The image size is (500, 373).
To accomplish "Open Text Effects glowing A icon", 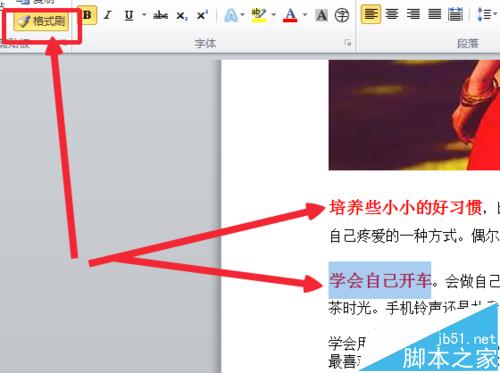I will [231, 15].
